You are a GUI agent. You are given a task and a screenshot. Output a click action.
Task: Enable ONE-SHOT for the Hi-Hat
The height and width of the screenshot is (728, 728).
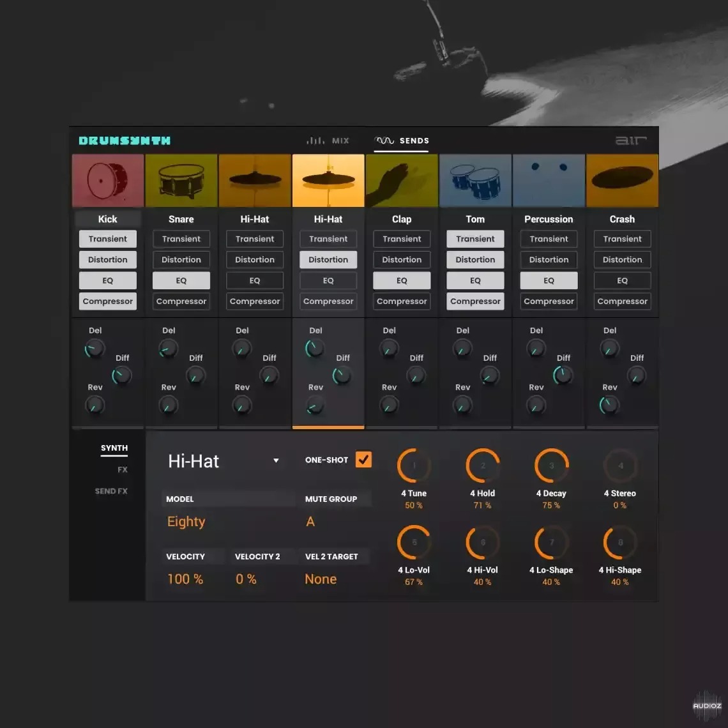[x=364, y=459]
